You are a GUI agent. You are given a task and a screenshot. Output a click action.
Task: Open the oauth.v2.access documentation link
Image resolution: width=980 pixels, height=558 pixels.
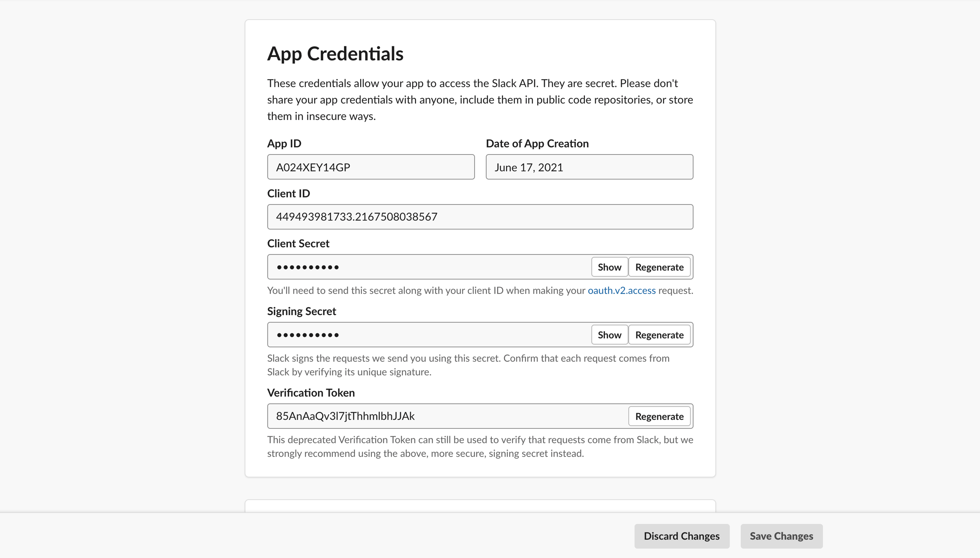(x=621, y=290)
